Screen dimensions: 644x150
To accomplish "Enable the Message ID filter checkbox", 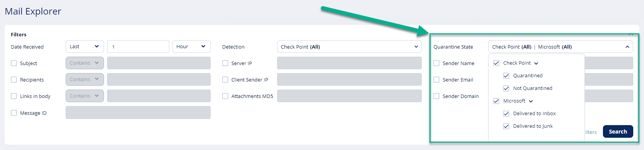I will click(14, 113).
